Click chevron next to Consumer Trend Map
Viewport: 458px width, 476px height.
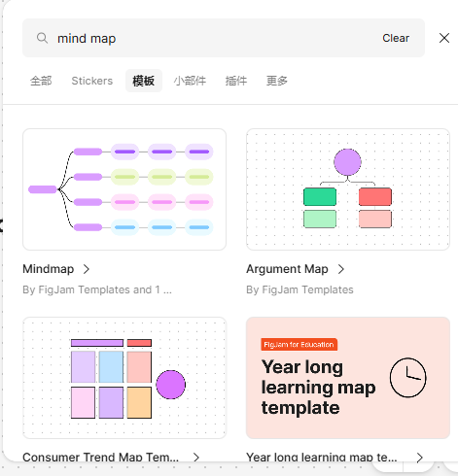click(x=196, y=458)
